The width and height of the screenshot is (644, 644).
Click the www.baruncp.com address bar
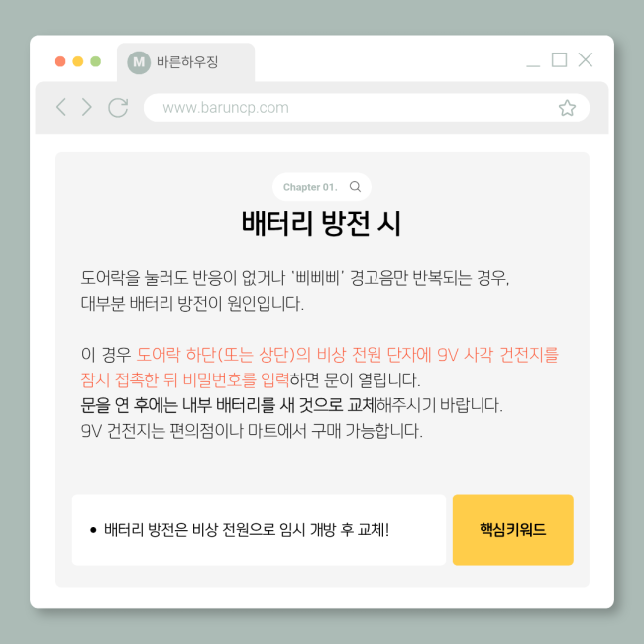[367, 108]
